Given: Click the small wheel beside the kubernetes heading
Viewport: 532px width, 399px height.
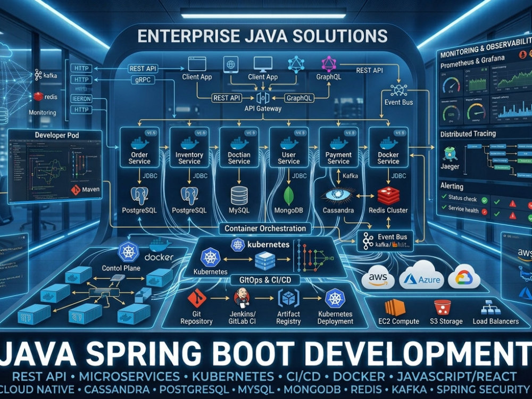Looking at the screenshot, I should 238,245.
